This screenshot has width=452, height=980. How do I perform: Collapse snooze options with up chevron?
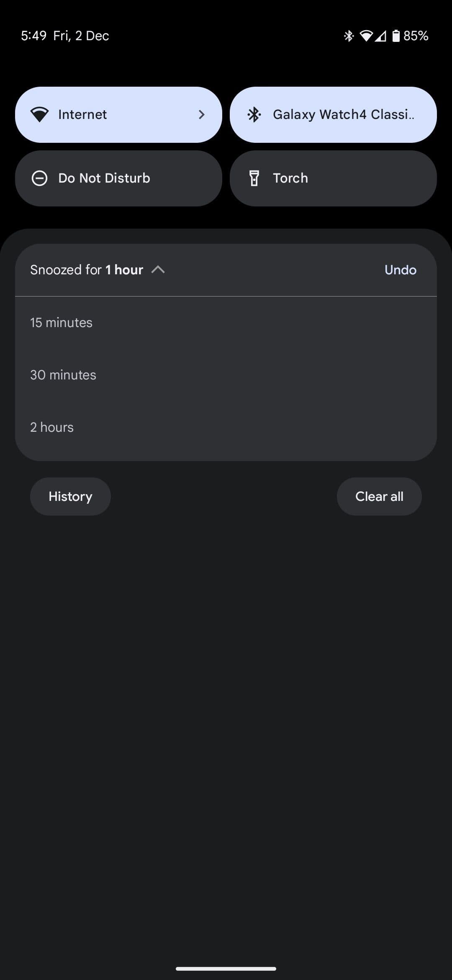click(x=158, y=270)
